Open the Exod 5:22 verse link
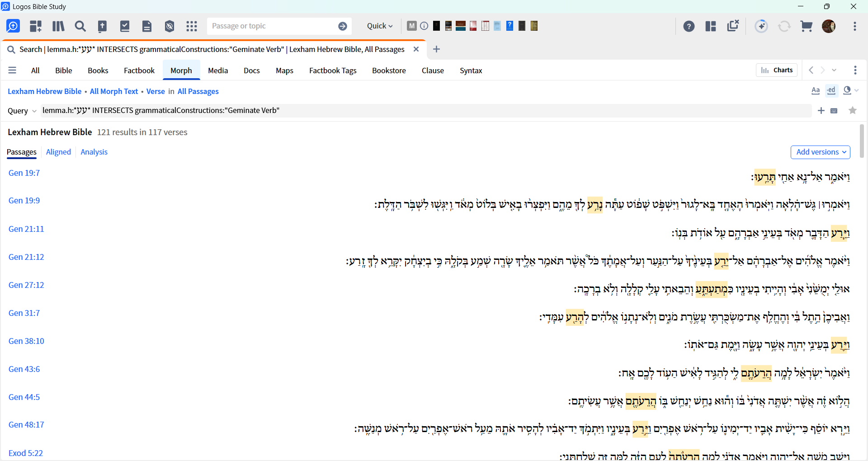This screenshot has height=461, width=868. pos(26,453)
